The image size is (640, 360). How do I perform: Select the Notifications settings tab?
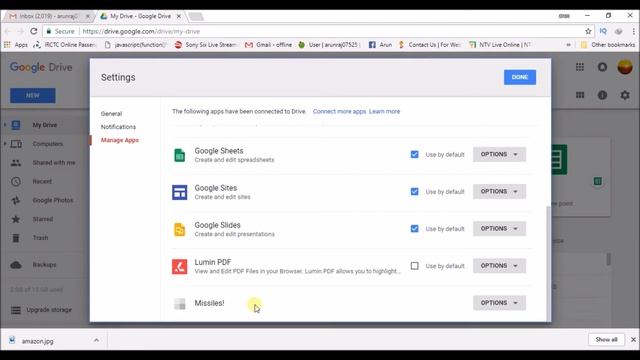[118, 127]
